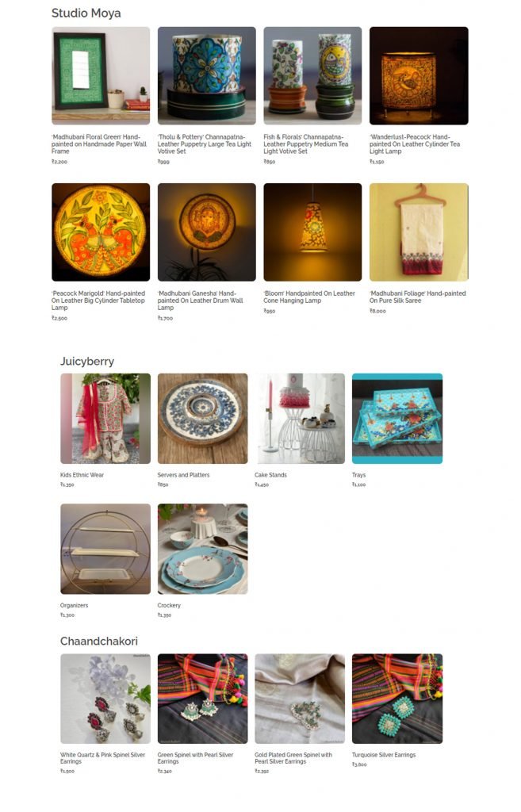Click the Madhubani Ganesha Drum Wall Lamp image
Screen dimensions: 521x812
tap(207, 232)
